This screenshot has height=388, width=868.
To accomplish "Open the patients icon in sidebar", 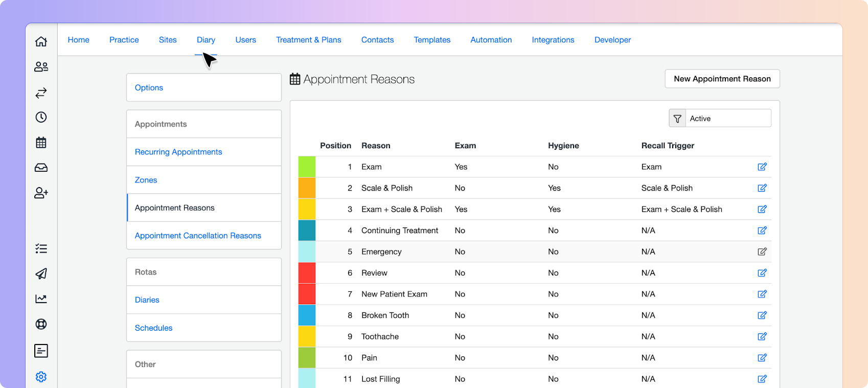I will point(41,66).
